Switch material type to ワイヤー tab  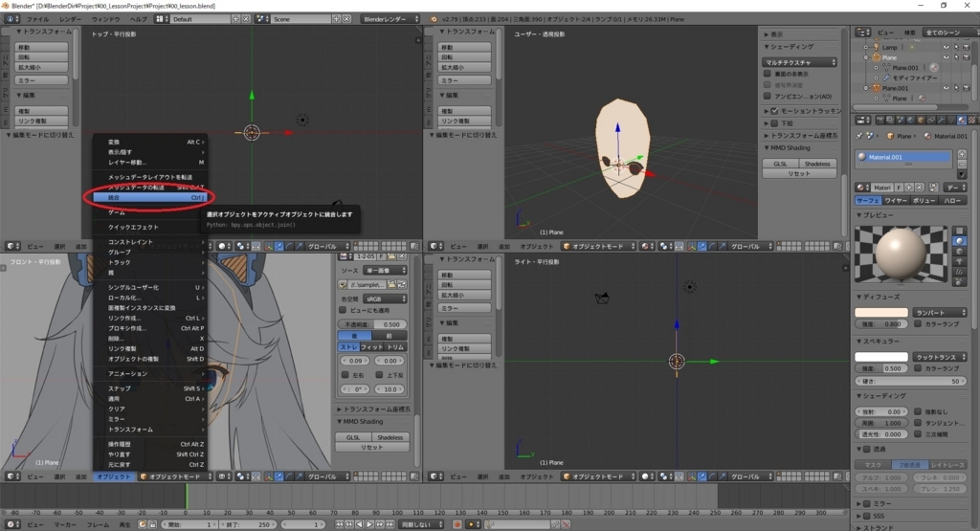tap(895, 201)
